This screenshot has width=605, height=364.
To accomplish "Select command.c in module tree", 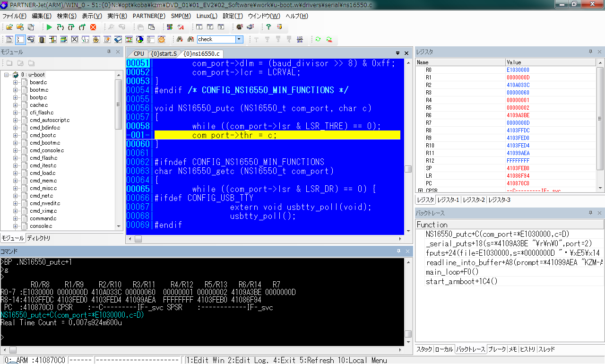I will coord(43,218).
